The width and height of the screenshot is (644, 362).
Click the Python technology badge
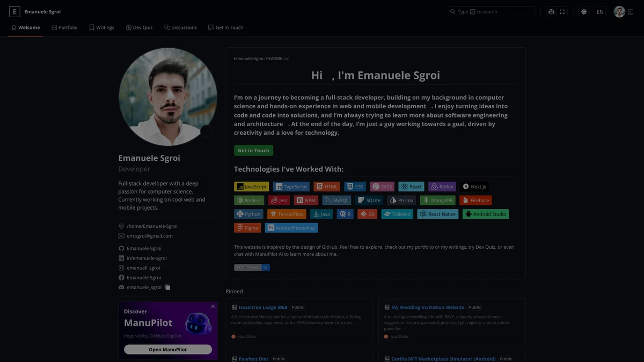point(248,214)
